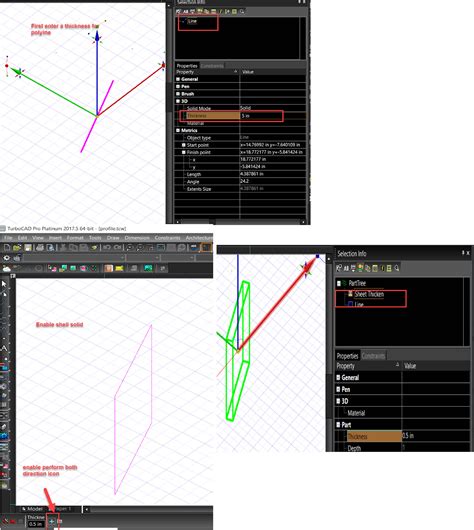474x530 pixels.
Task: Switch to Constraints tab in the Metrics panel
Action: 212,66
